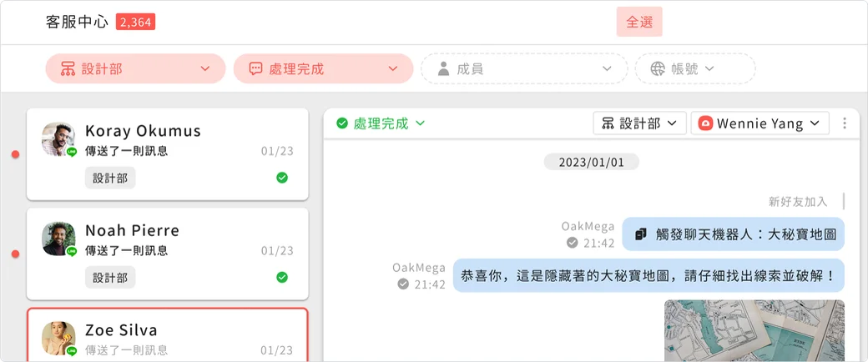Click green check icon on Koray Okumus card
Screen dimensions: 868x362
pyautogui.click(x=282, y=178)
